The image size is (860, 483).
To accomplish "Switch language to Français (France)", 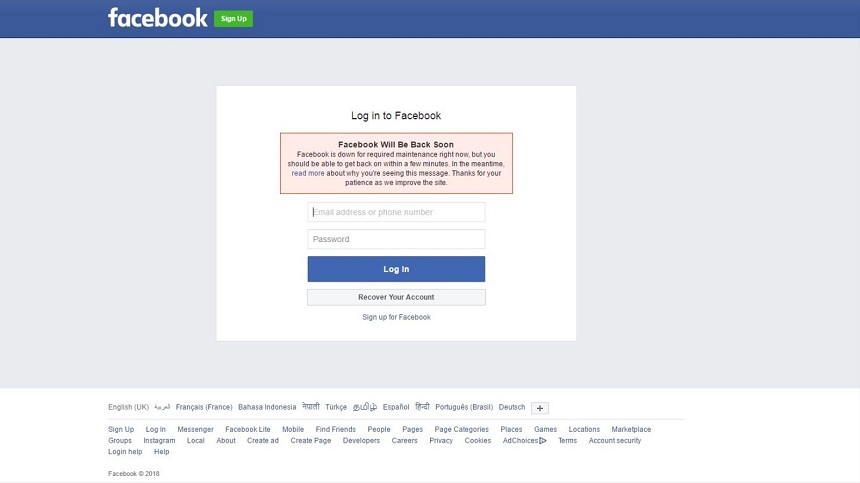I will click(x=204, y=407).
